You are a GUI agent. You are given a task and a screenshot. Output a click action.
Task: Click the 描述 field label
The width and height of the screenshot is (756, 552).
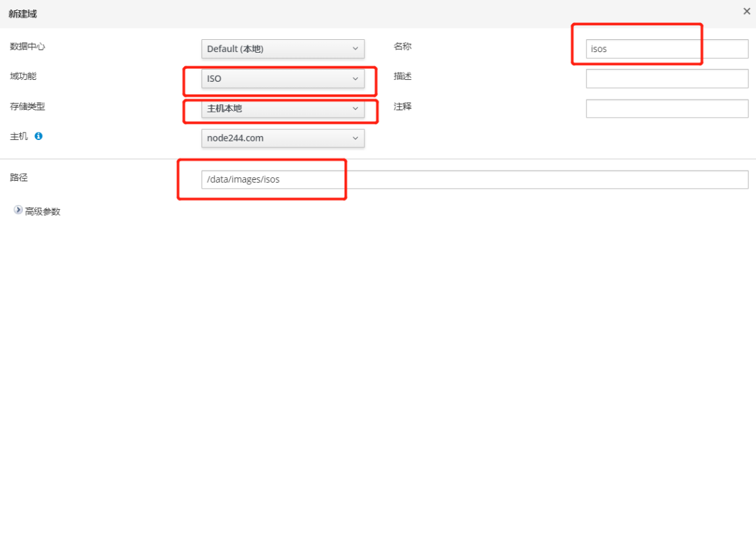[x=402, y=76]
